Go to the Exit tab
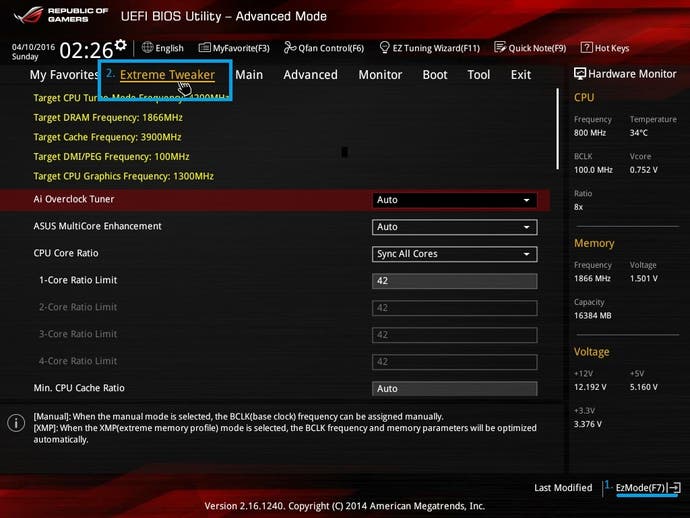 [x=521, y=75]
